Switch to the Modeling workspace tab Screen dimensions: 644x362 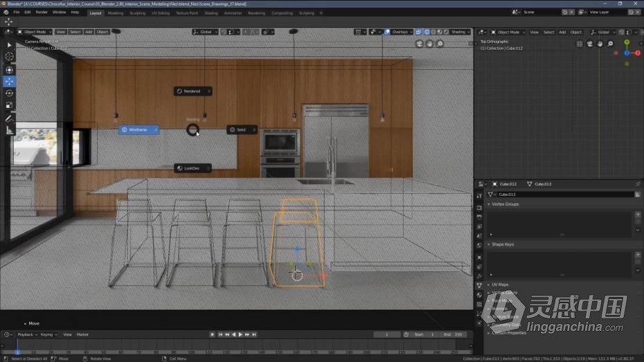pos(116,13)
